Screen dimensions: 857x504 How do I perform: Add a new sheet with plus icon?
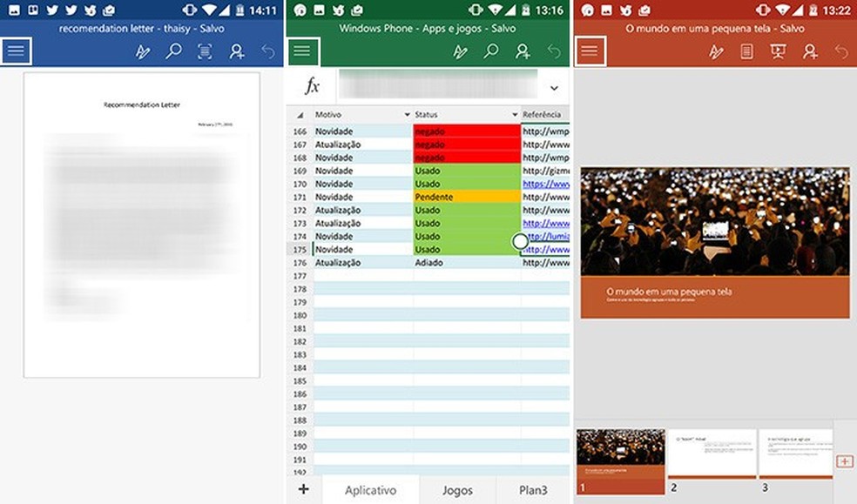point(304,489)
